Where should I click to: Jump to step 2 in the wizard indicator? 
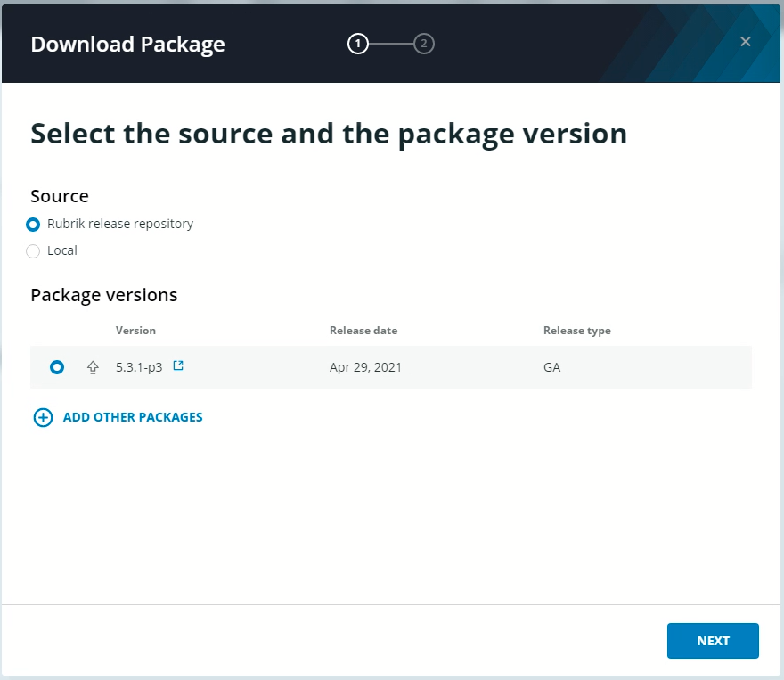[x=423, y=44]
